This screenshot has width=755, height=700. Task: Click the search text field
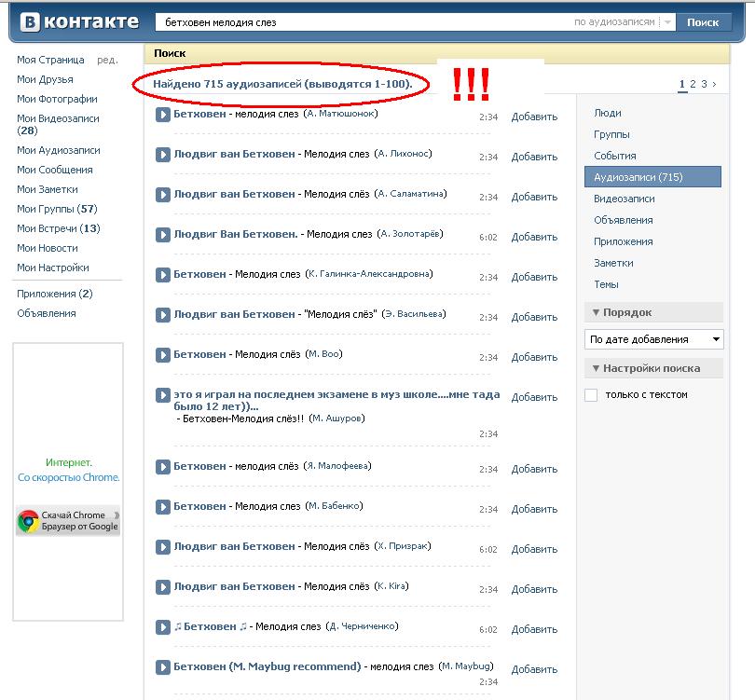click(x=364, y=21)
